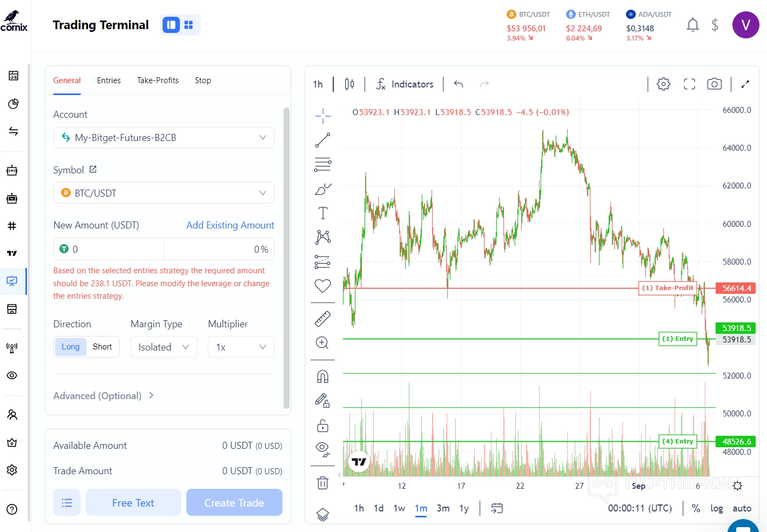Switch to the Take-Profits tab
The image size is (767, 532).
click(x=158, y=80)
